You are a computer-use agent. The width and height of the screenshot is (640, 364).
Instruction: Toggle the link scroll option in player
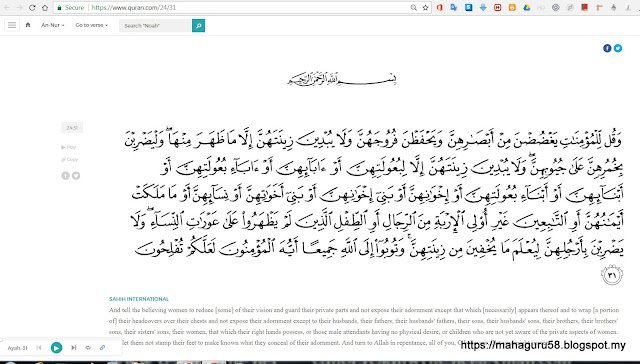[x=102, y=348]
